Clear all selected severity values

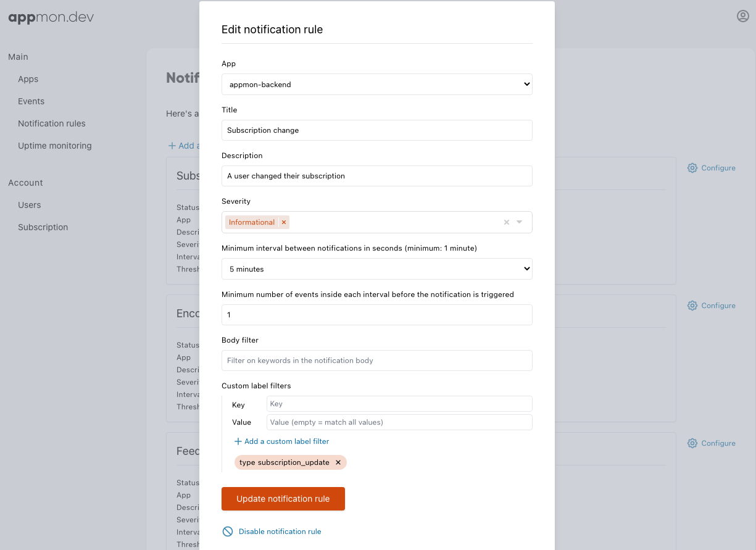[507, 222]
